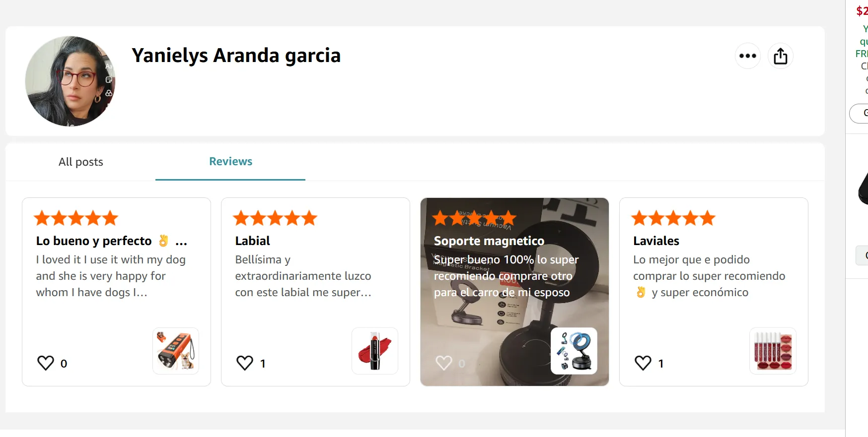Viewport: 868px width, 437px height.
Task: Expand the truncated Bellísima labial review text
Action: pyautogui.click(x=303, y=276)
